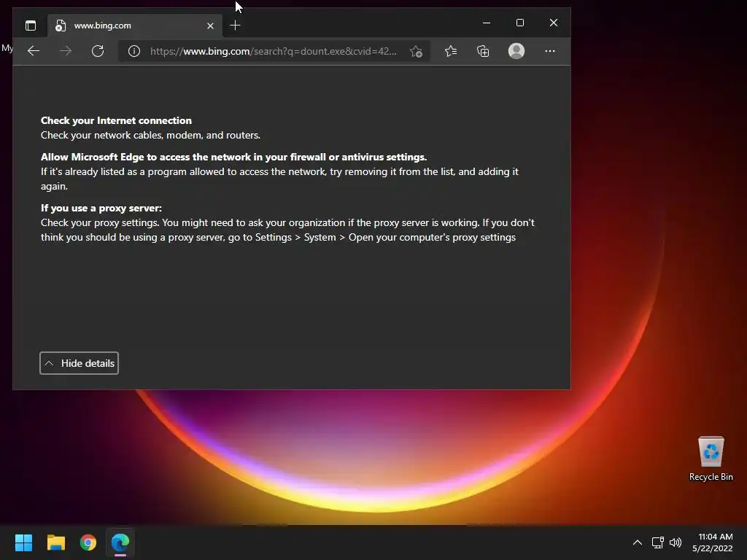Click the Bing URL address bar
747x560 pixels.
pyautogui.click(x=273, y=52)
